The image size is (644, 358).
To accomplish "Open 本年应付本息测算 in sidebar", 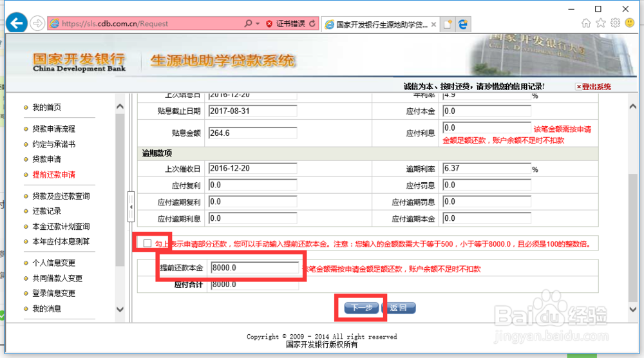I will (x=61, y=241).
